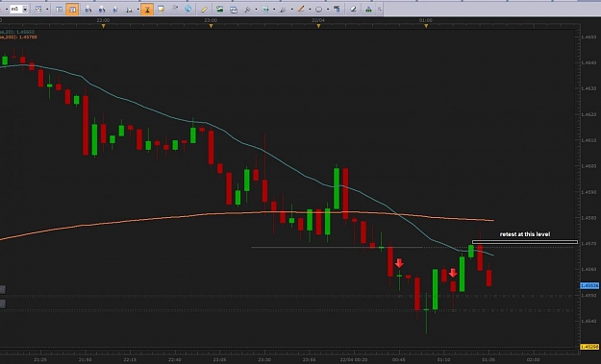Click the grey window-layout icon left of the orange one
The height and width of the screenshot is (364, 601).
pyautogui.click(x=59, y=10)
